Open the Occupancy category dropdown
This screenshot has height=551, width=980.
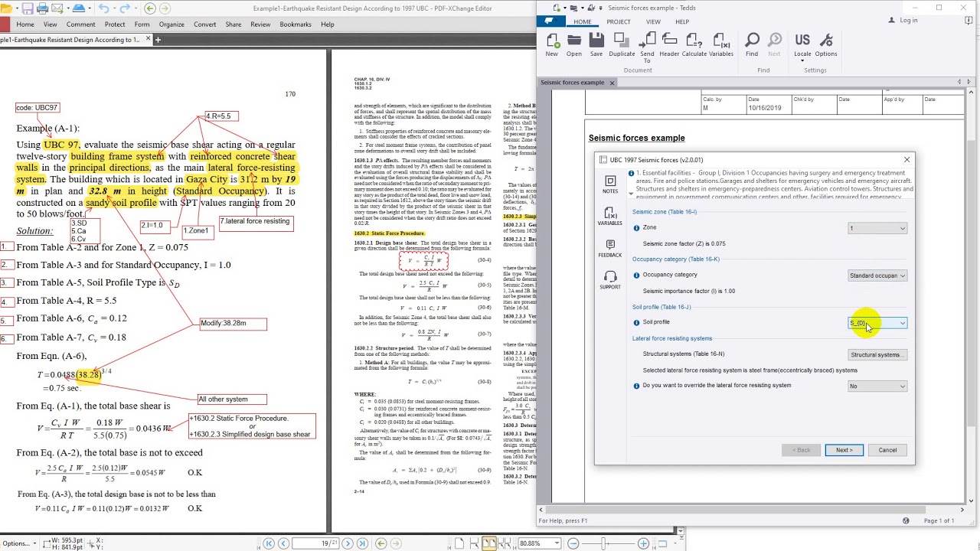[x=877, y=275]
